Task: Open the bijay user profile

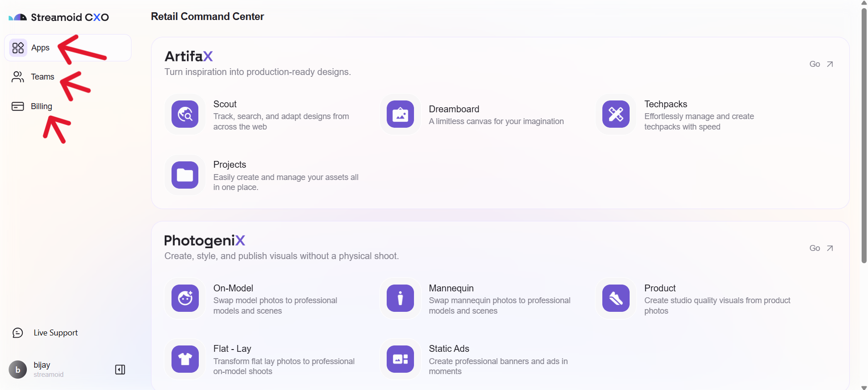Action: coord(41,369)
